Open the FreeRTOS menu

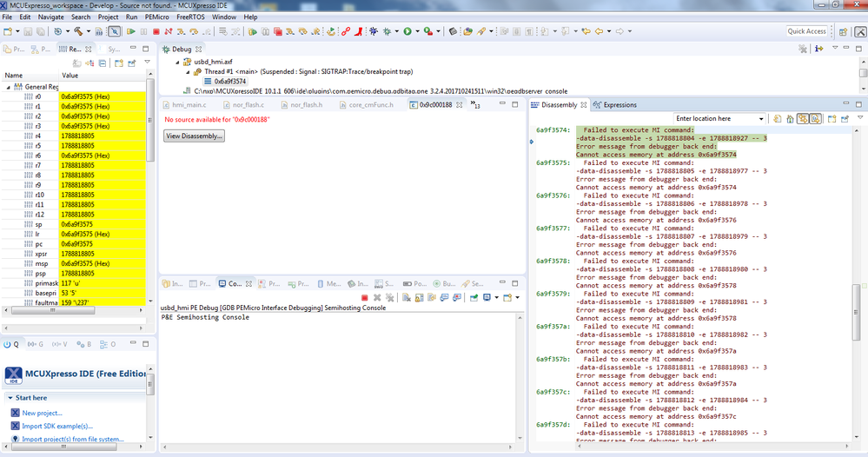pyautogui.click(x=190, y=17)
